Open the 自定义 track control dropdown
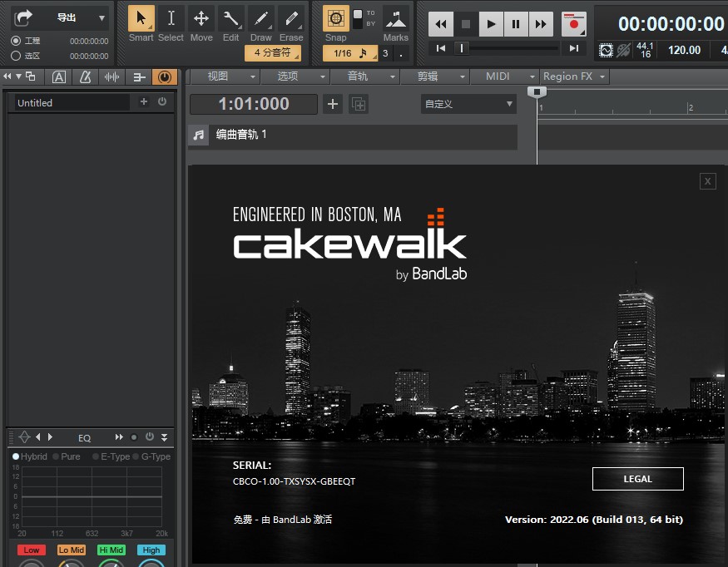The height and width of the screenshot is (567, 728). point(469,104)
